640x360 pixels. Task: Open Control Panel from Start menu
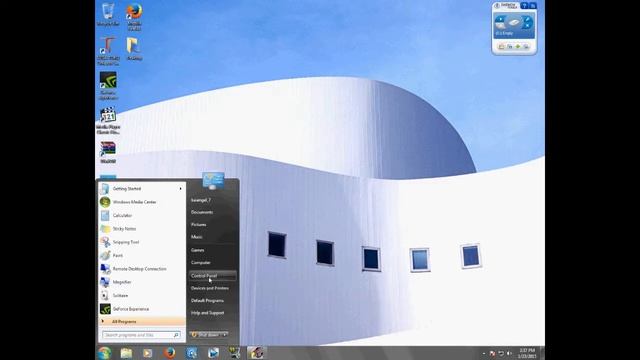(x=212, y=276)
